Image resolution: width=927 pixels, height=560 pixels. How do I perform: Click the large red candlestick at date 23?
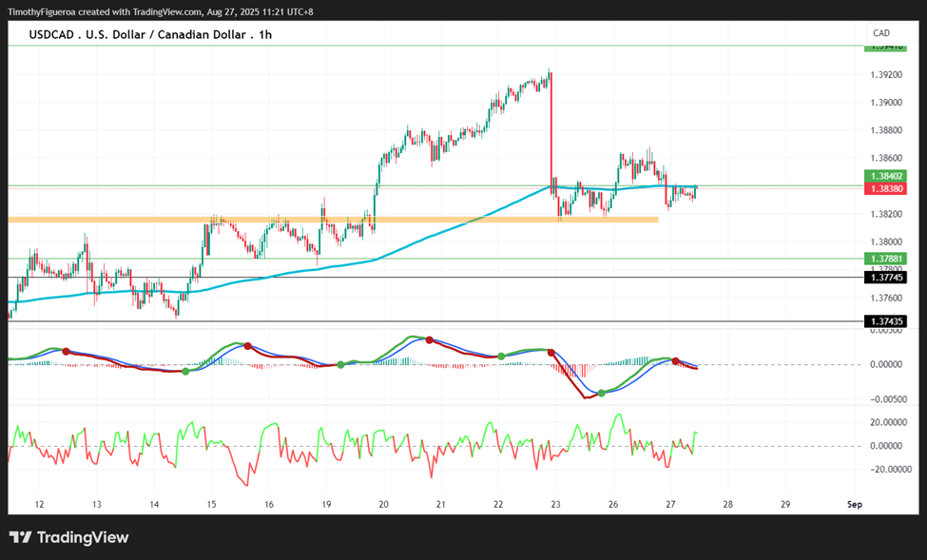(x=551, y=133)
